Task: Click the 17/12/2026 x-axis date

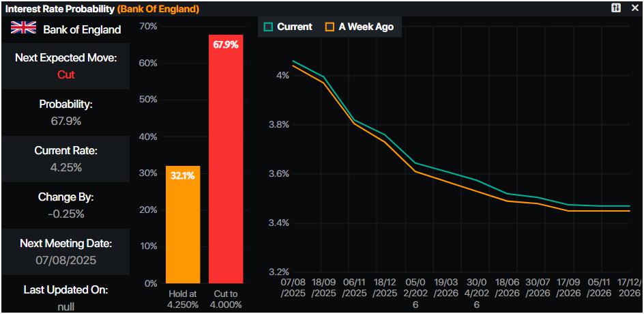Action: [x=629, y=288]
